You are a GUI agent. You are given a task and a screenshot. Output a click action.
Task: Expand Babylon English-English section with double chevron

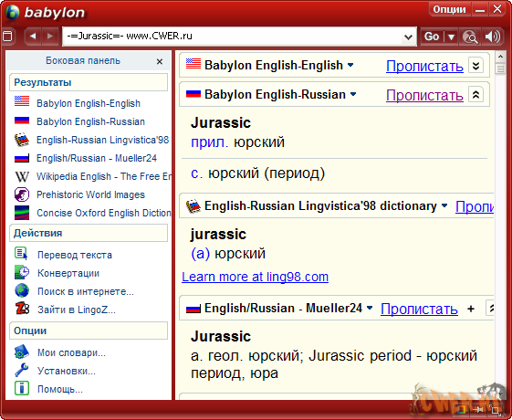(x=475, y=66)
